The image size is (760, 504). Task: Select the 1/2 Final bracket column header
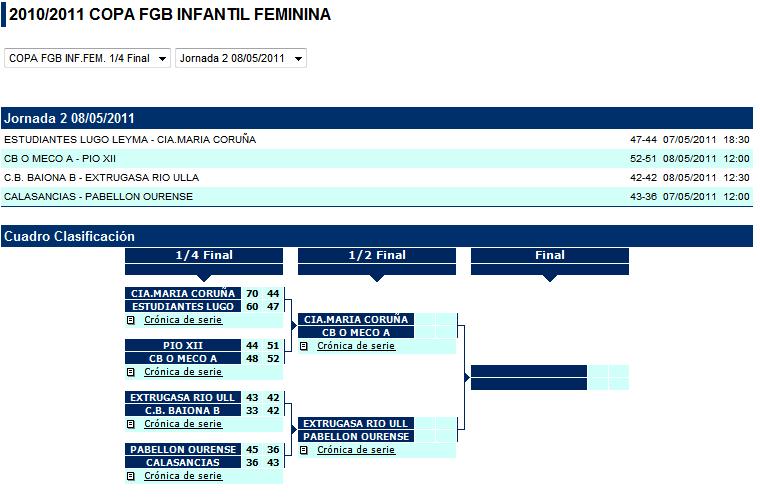[x=377, y=255]
